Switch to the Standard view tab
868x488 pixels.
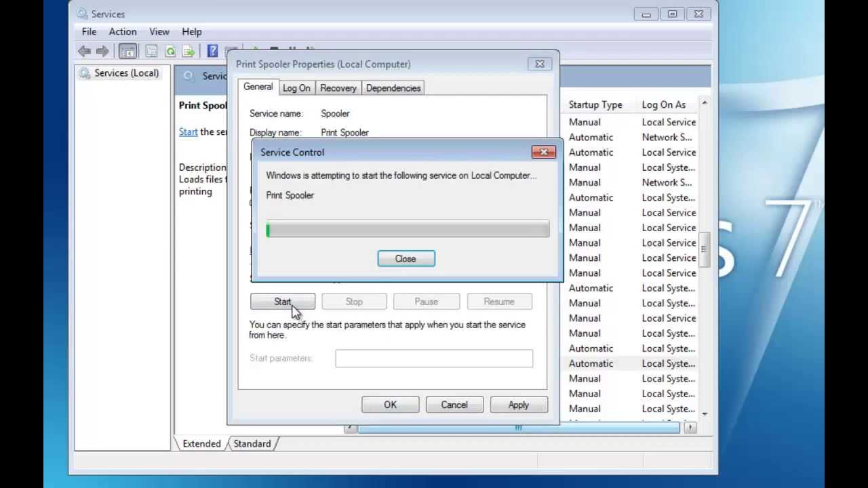coord(252,444)
